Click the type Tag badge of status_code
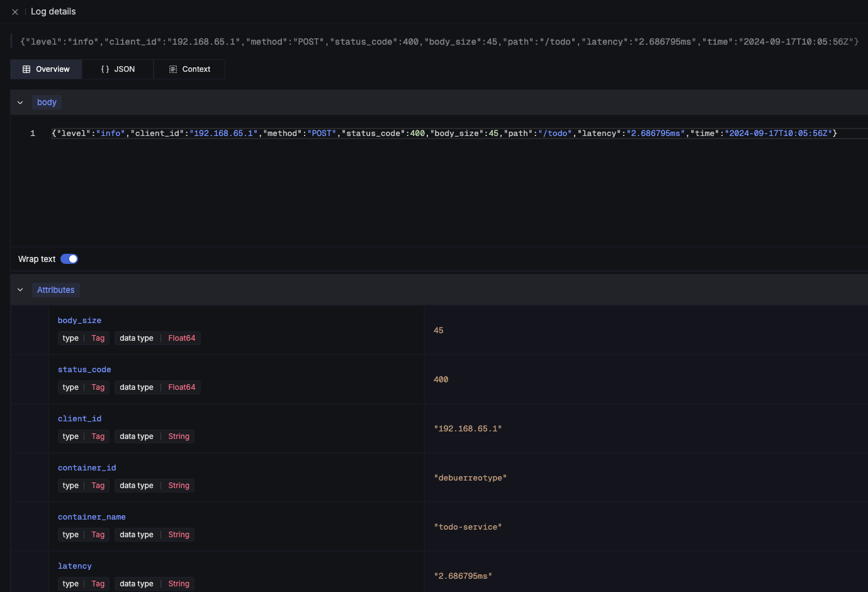 tap(84, 387)
